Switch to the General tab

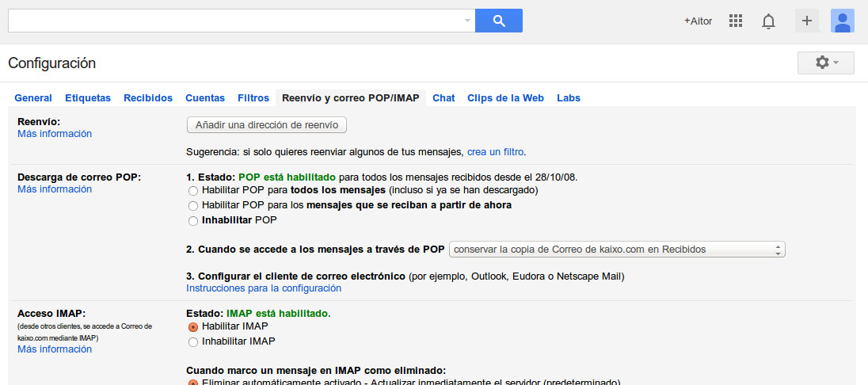pos(33,98)
